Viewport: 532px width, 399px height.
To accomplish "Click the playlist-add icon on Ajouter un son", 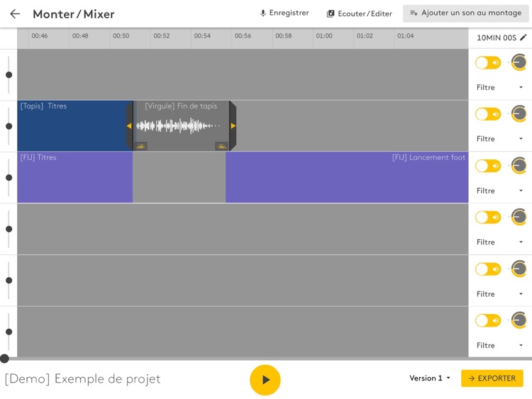I will 414,13.
